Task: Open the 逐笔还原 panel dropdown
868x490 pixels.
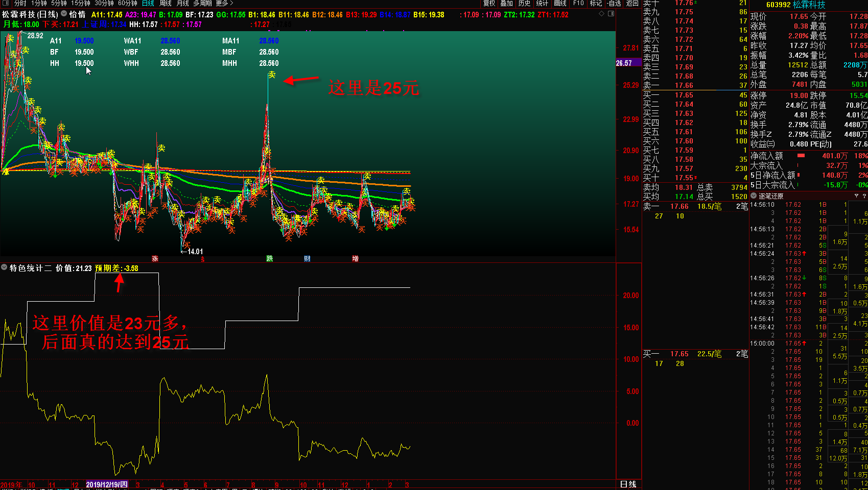Action: 754,196
